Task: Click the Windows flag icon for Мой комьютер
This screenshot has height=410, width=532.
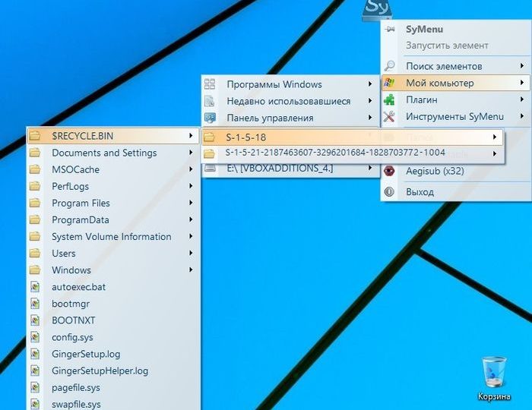Action: [x=389, y=84]
